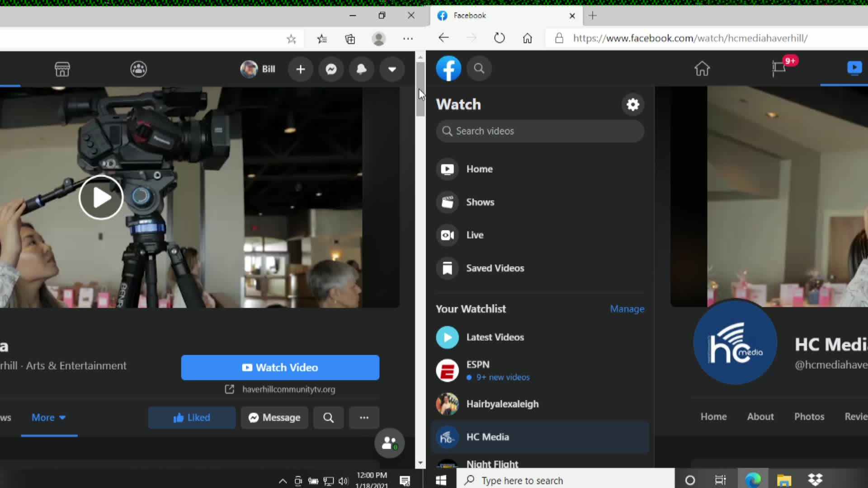Image resolution: width=868 pixels, height=488 pixels.
Task: Open Cortana circle on taskbar
Action: 690,480
